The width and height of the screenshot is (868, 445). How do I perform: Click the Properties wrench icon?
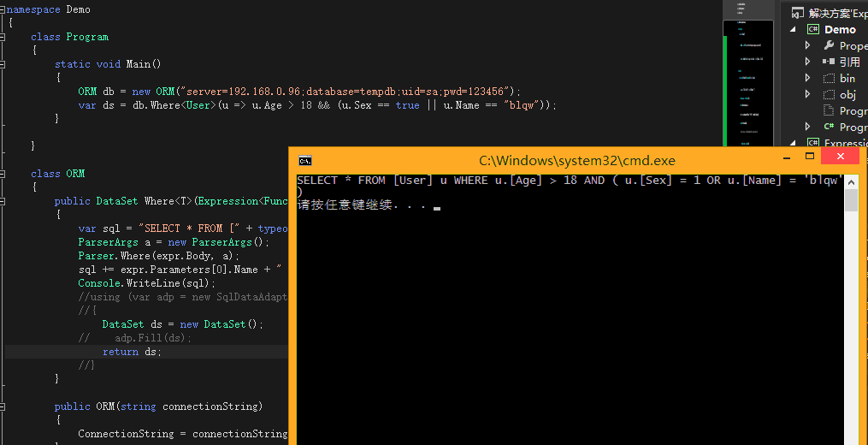[829, 45]
